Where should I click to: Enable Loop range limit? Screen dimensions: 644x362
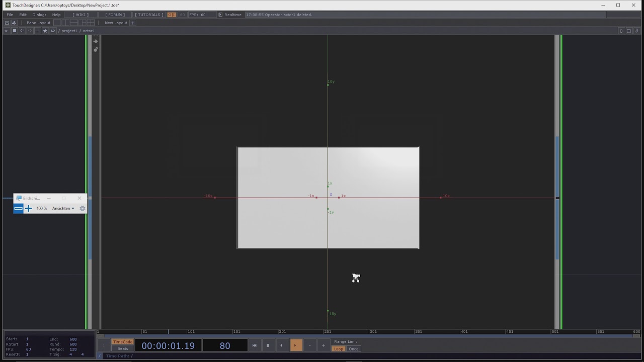coord(339,349)
